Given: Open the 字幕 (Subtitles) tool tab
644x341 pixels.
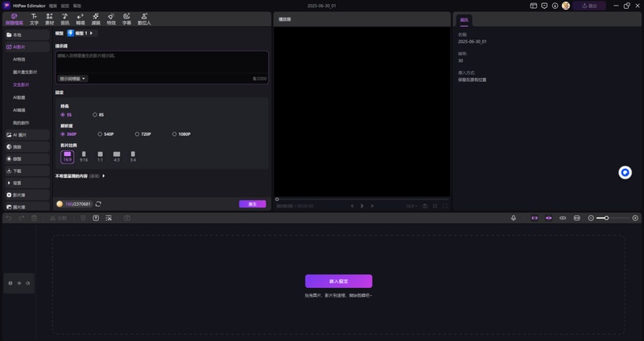Looking at the screenshot, I should tap(126, 18).
